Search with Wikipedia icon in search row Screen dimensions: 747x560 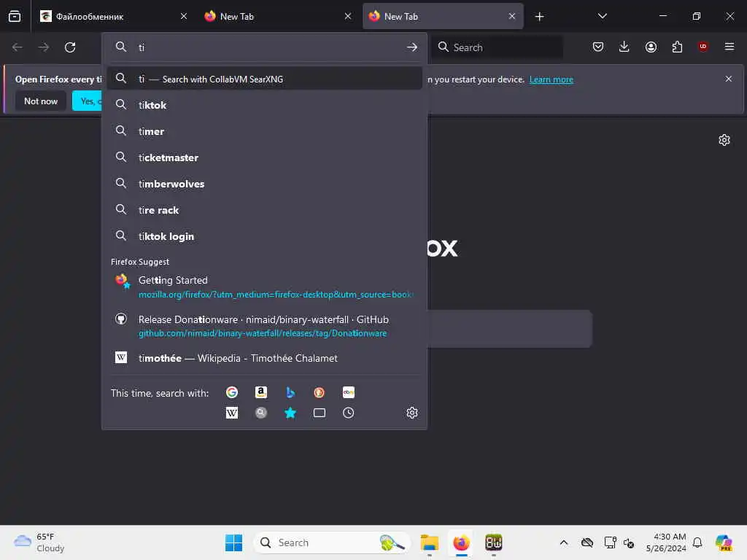coord(232,413)
